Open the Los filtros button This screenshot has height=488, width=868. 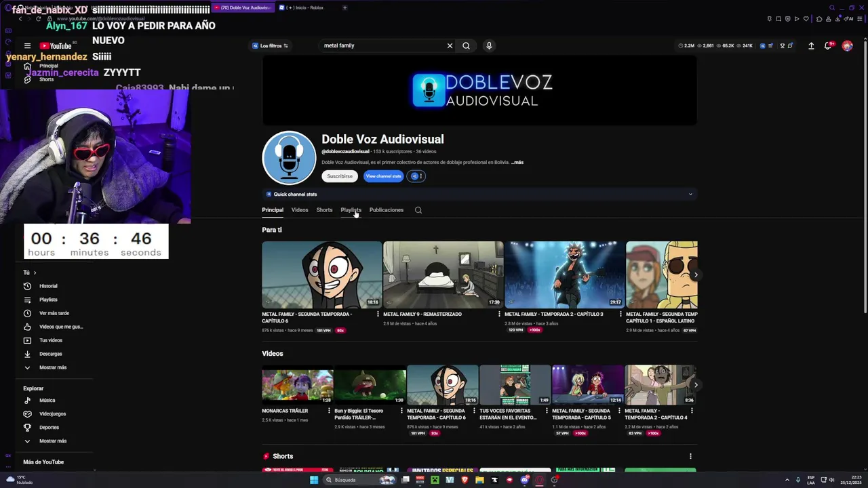coord(270,45)
